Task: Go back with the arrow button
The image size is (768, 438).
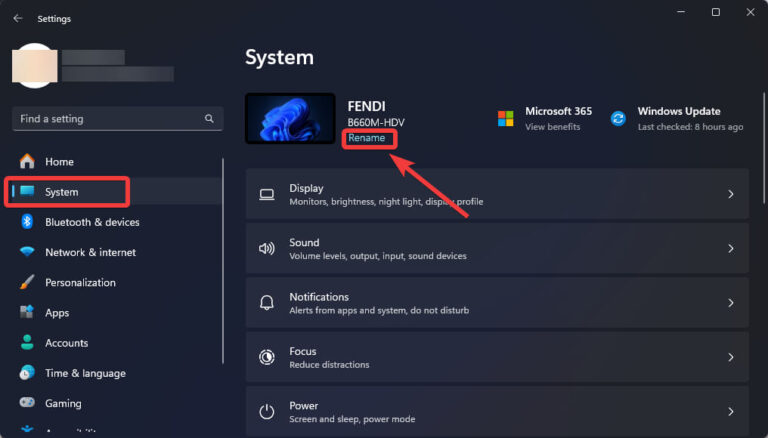Action: click(18, 18)
